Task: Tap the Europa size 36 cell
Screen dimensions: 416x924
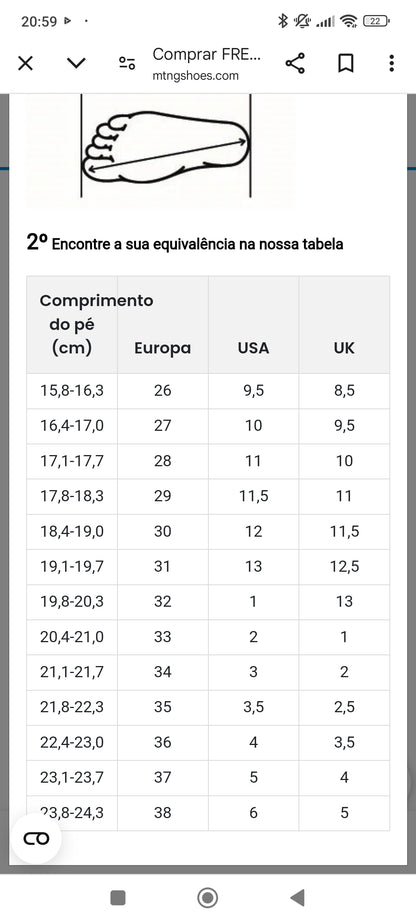Action: coord(163,742)
